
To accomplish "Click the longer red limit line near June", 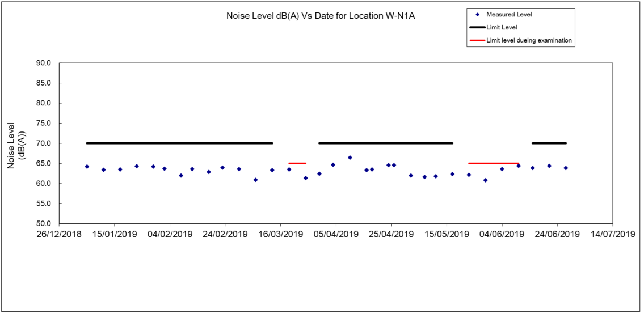I will tap(494, 163).
